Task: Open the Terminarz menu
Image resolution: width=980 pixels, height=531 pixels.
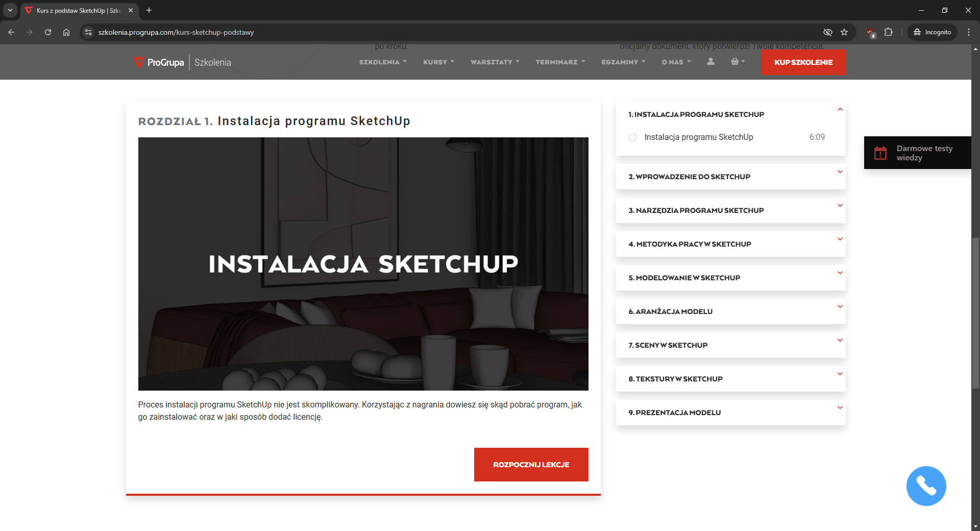Action: [560, 62]
